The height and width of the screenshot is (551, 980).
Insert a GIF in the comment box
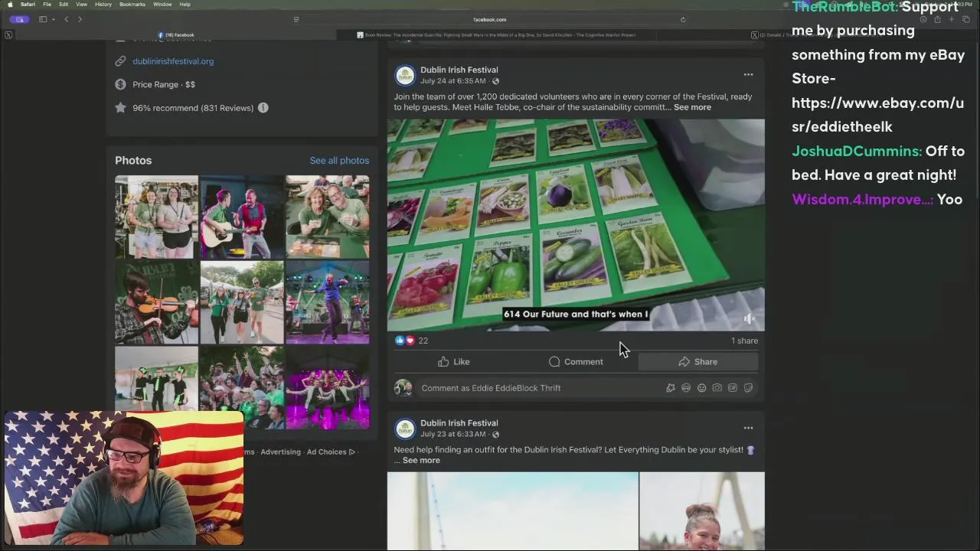click(733, 388)
